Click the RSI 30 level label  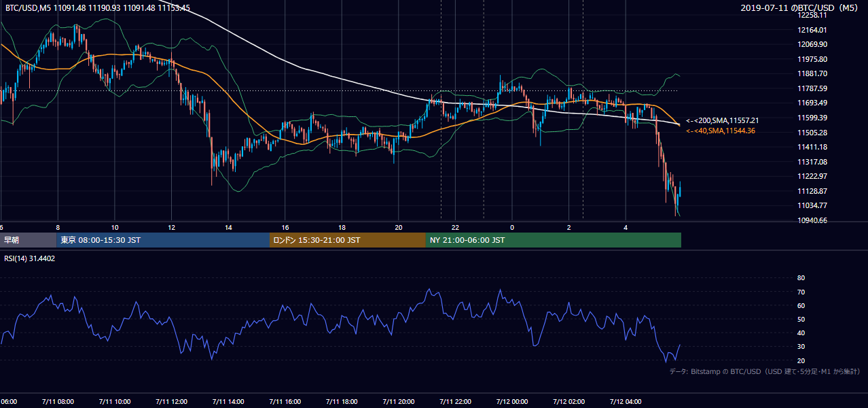(801, 347)
